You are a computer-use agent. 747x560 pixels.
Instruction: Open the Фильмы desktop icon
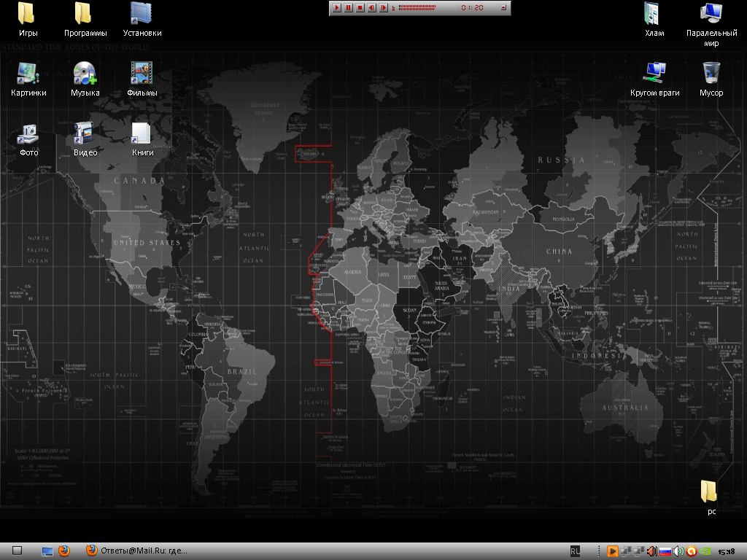pyautogui.click(x=142, y=73)
